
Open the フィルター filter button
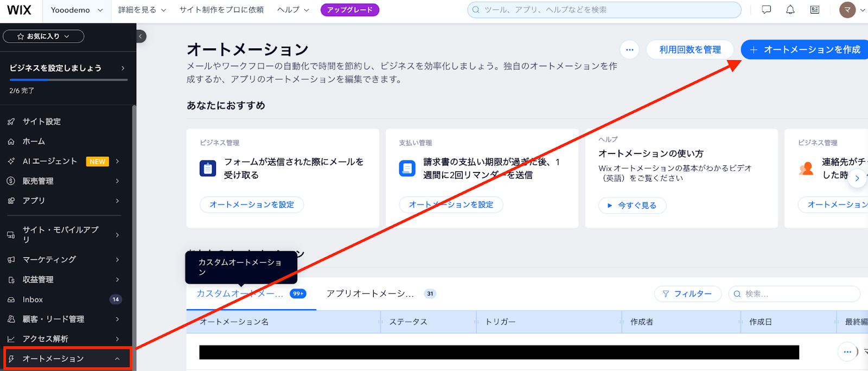(688, 293)
